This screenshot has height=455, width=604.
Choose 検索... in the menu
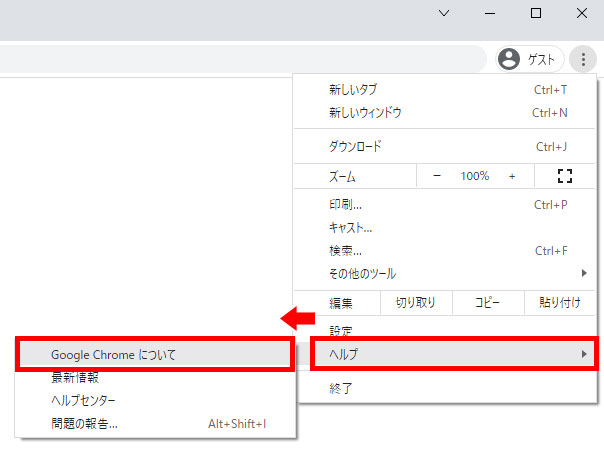coord(444,251)
